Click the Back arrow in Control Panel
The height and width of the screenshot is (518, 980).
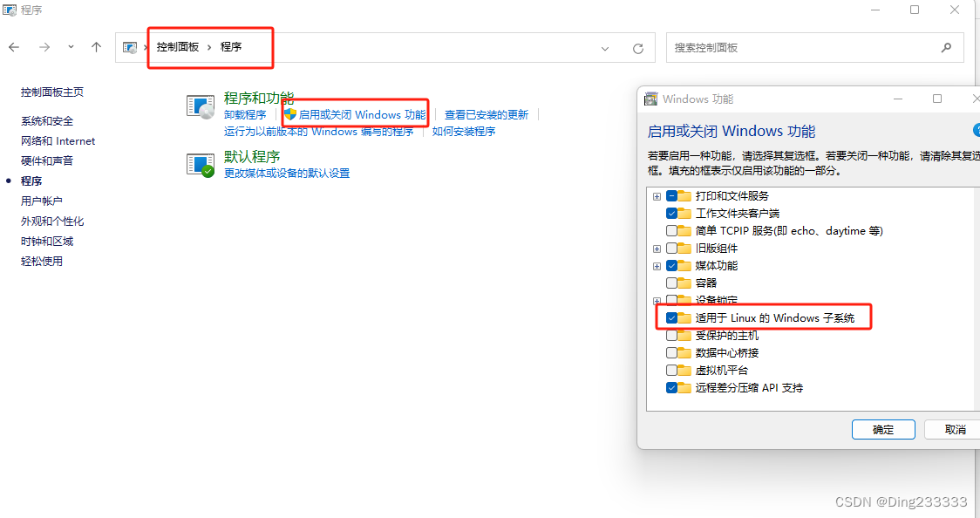[14, 47]
